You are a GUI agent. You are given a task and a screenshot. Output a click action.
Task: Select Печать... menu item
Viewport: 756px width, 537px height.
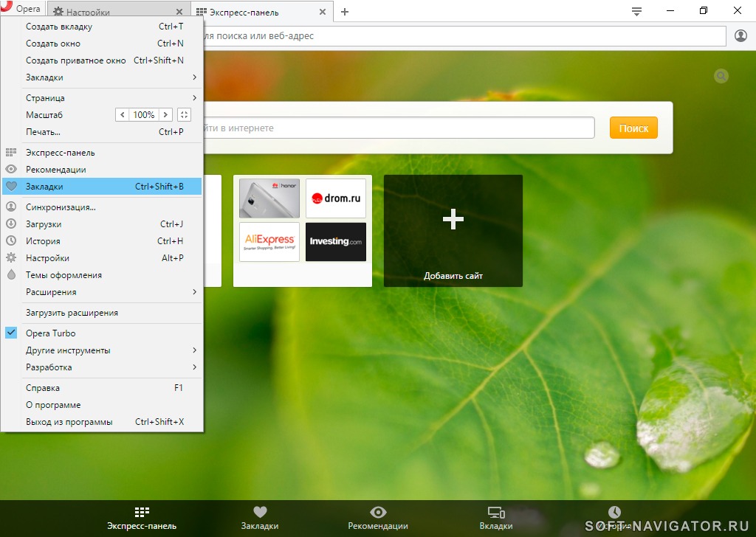click(102, 132)
